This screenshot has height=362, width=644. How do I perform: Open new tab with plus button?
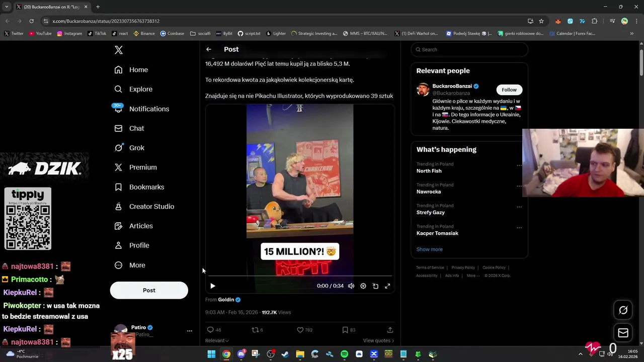coord(98,7)
